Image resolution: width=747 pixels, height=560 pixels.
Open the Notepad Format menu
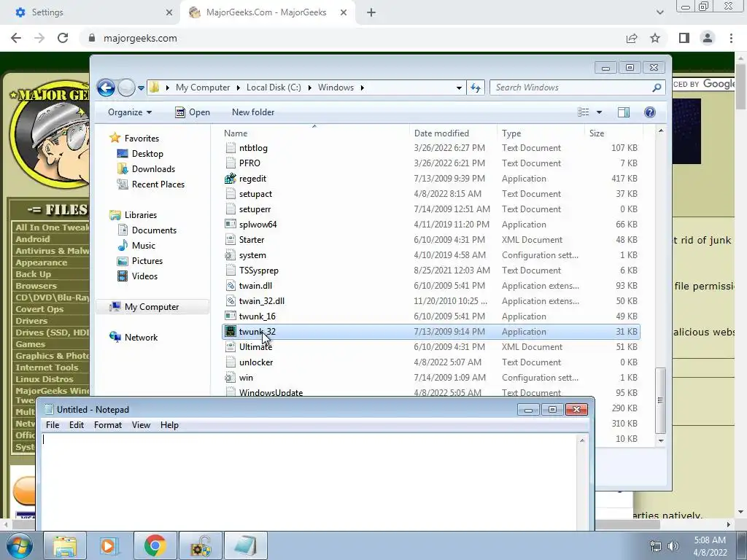coord(108,425)
